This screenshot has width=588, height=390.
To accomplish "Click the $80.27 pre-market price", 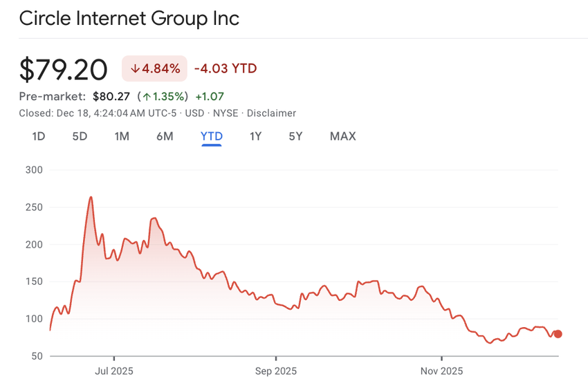I will [x=111, y=96].
